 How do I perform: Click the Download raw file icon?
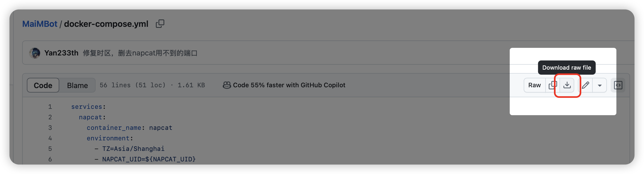click(567, 85)
